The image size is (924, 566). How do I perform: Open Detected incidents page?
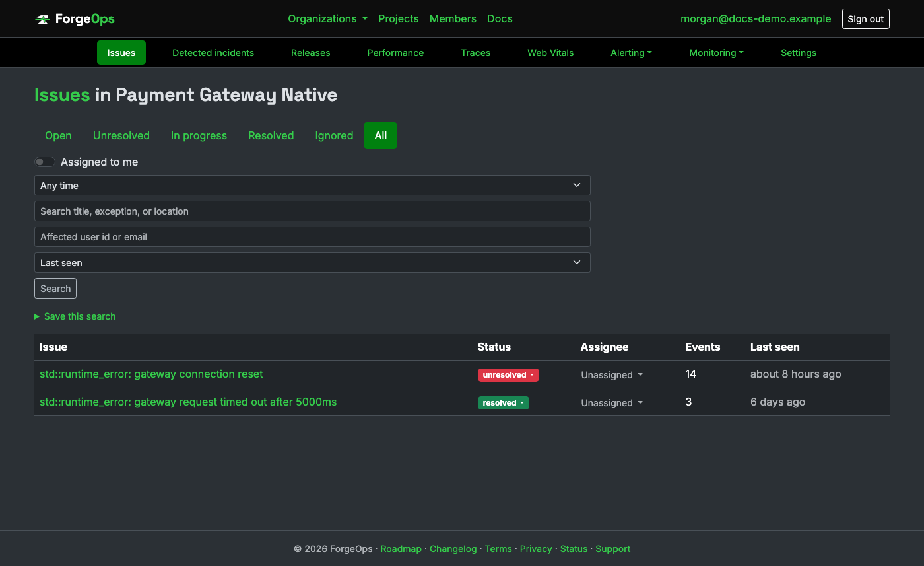click(213, 53)
